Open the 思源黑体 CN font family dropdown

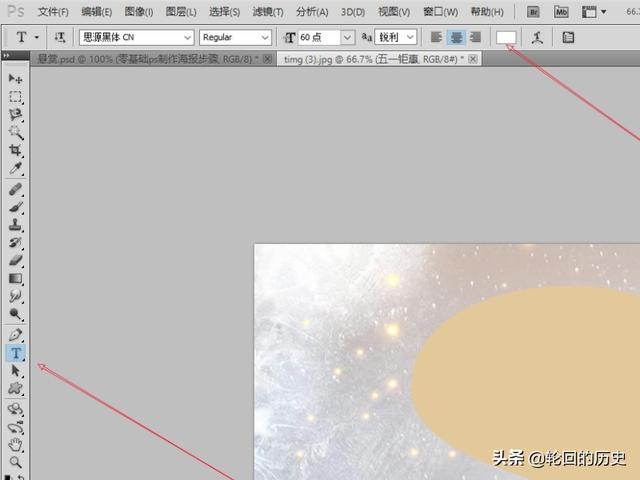coord(135,37)
